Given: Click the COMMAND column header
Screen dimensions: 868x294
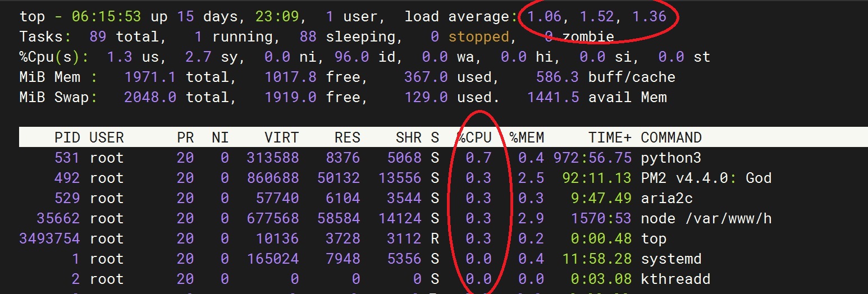Looking at the screenshot, I should [671, 137].
